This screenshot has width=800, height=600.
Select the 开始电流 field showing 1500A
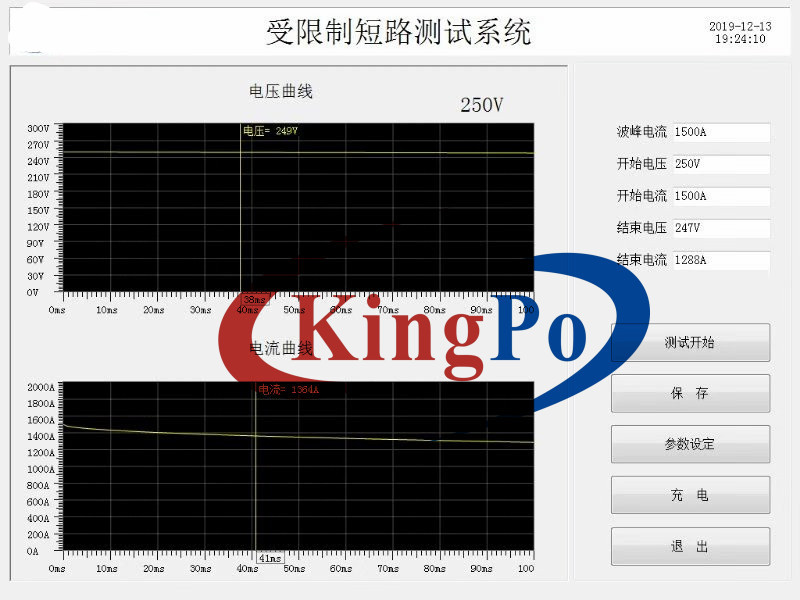point(721,196)
